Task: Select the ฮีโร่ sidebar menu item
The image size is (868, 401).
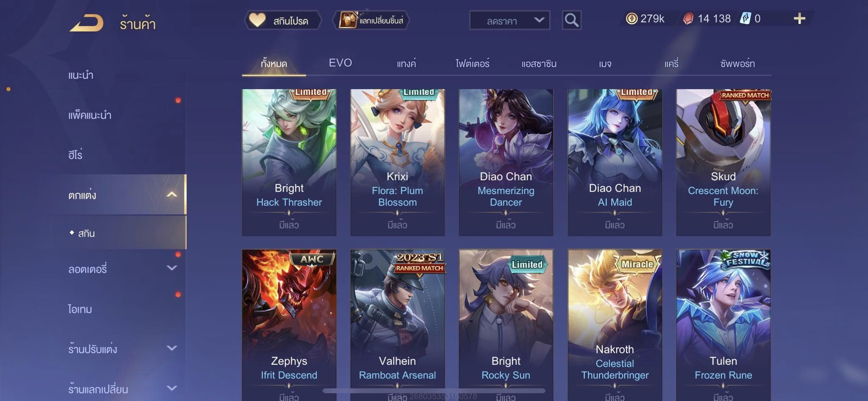Action: [75, 155]
